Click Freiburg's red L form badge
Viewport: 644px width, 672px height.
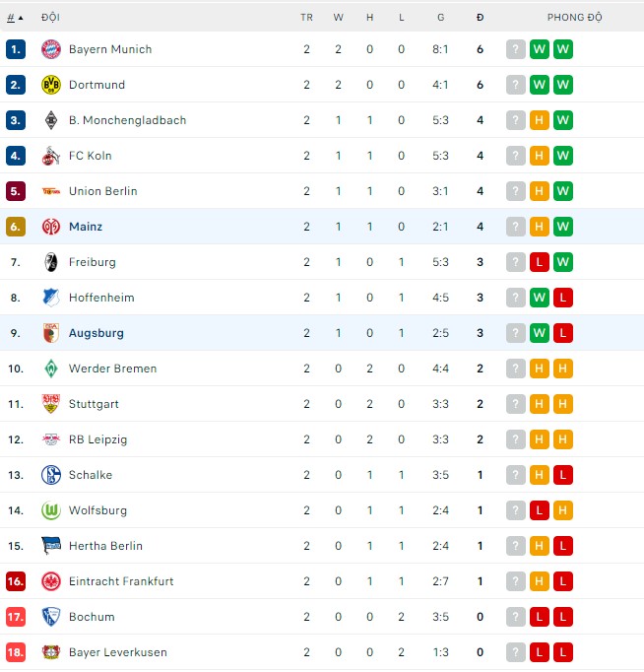[539, 262]
